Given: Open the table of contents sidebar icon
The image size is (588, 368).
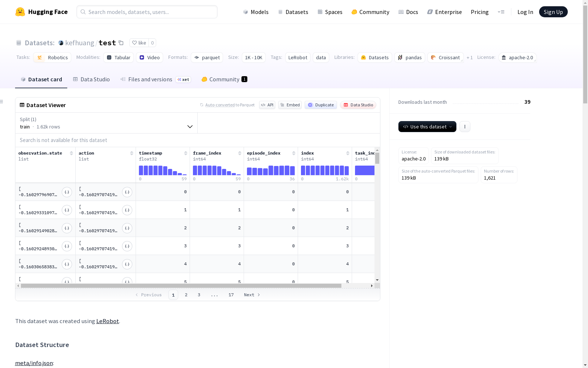Looking at the screenshot, I should point(2,102).
